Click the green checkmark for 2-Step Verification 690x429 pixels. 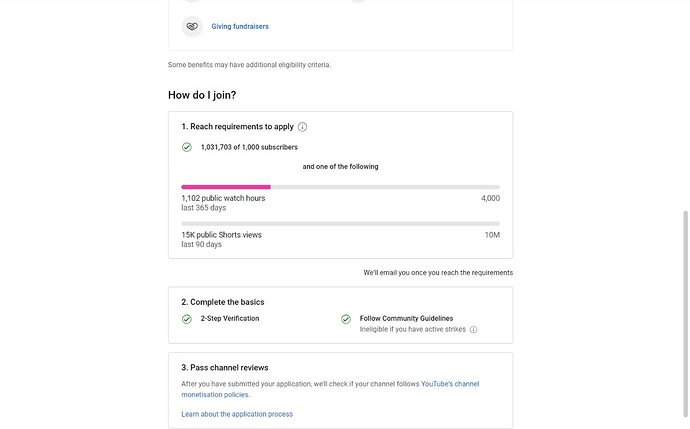tap(187, 319)
